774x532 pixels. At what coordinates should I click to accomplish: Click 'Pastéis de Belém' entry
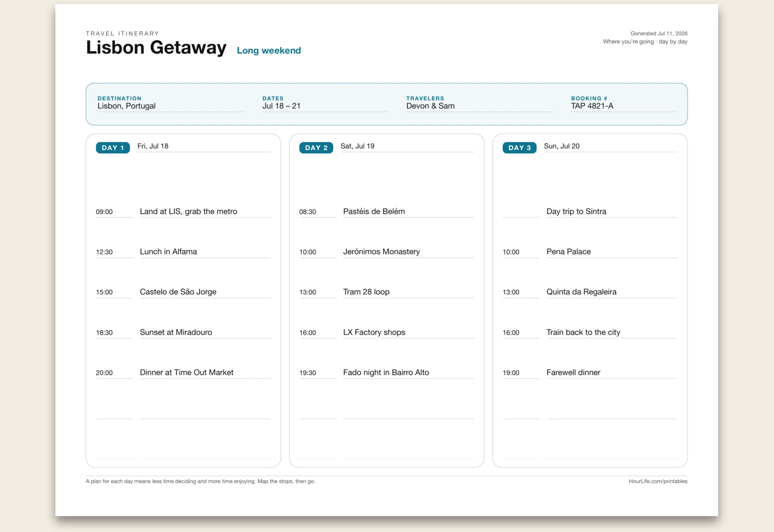[374, 211]
